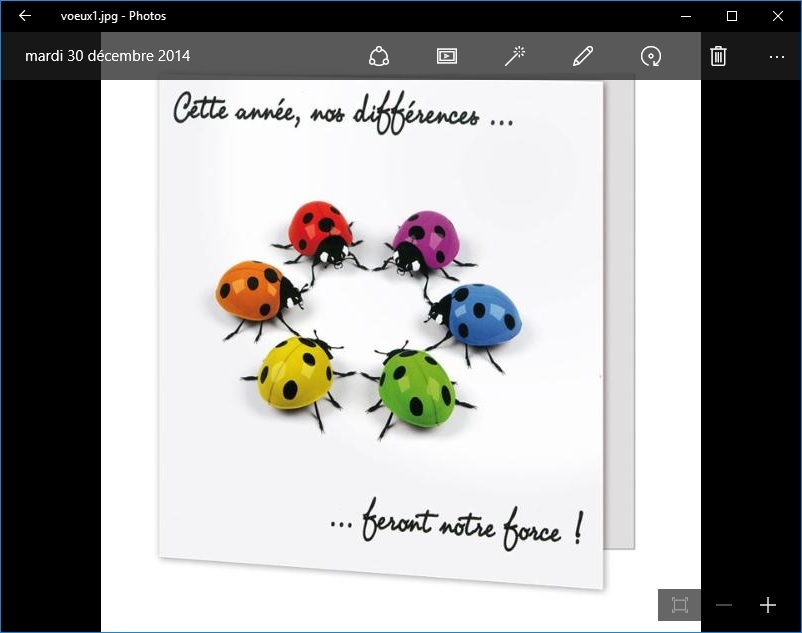Go back with the arrow icon

pyautogui.click(x=25, y=16)
